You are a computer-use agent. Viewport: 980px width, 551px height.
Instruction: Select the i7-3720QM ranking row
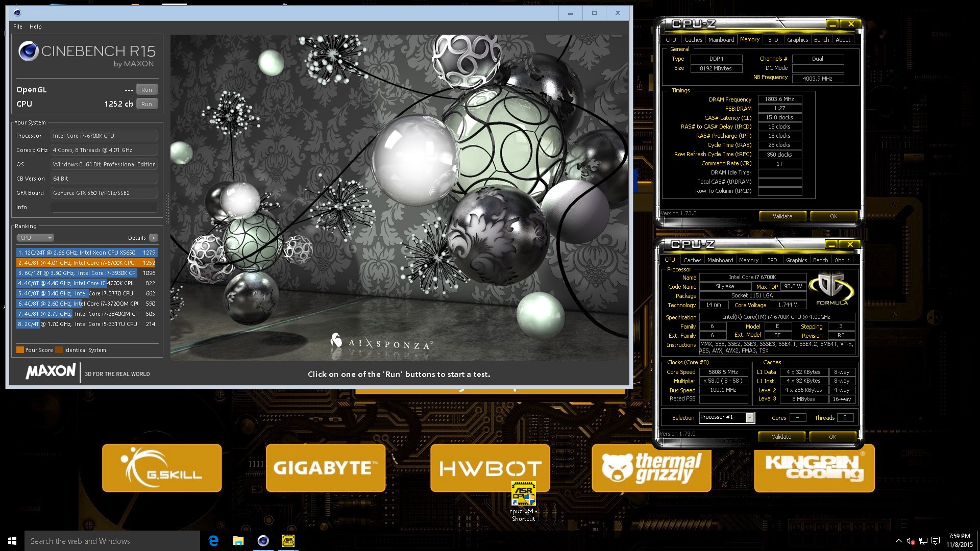pyautogui.click(x=87, y=304)
